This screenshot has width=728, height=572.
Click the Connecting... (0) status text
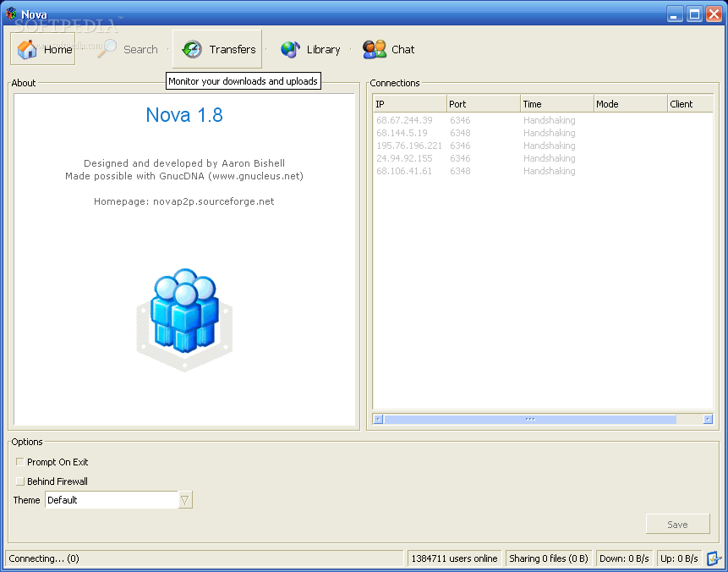(44, 558)
